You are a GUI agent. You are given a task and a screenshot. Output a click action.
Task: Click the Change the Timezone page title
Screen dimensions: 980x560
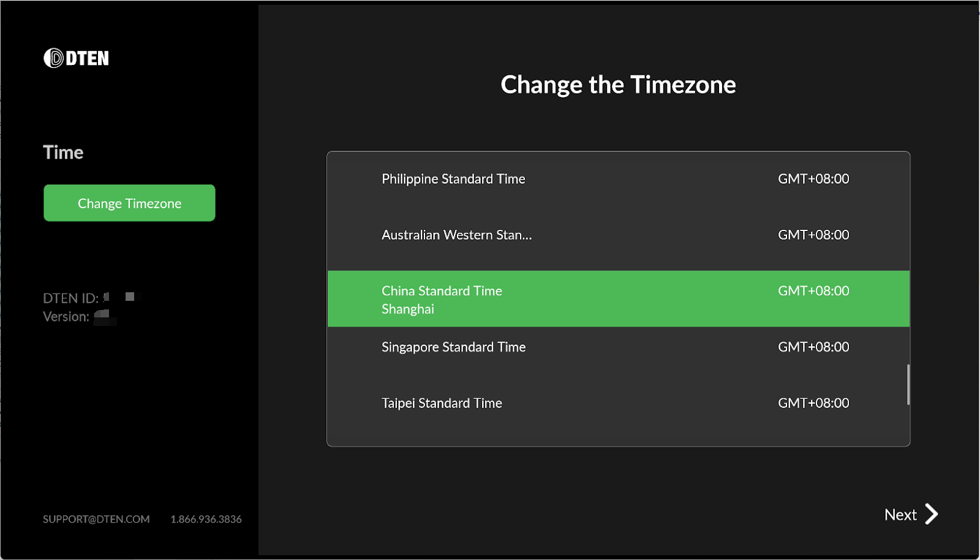[618, 85]
